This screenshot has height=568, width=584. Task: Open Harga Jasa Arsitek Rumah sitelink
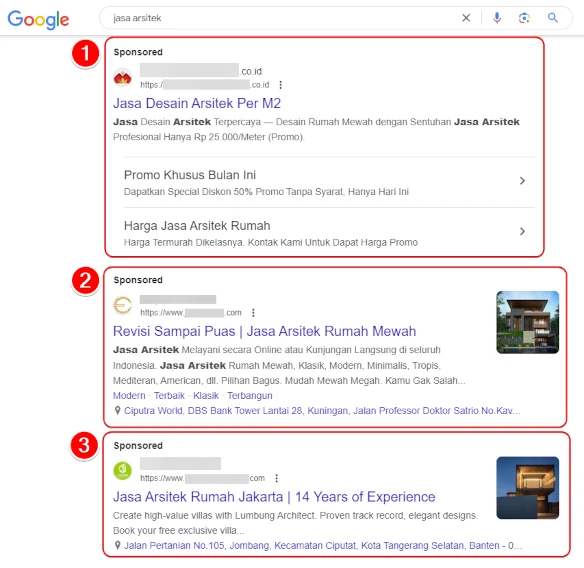click(x=197, y=226)
